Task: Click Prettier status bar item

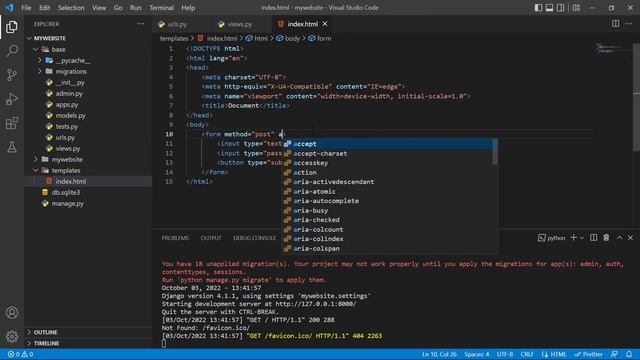Action: click(588, 354)
